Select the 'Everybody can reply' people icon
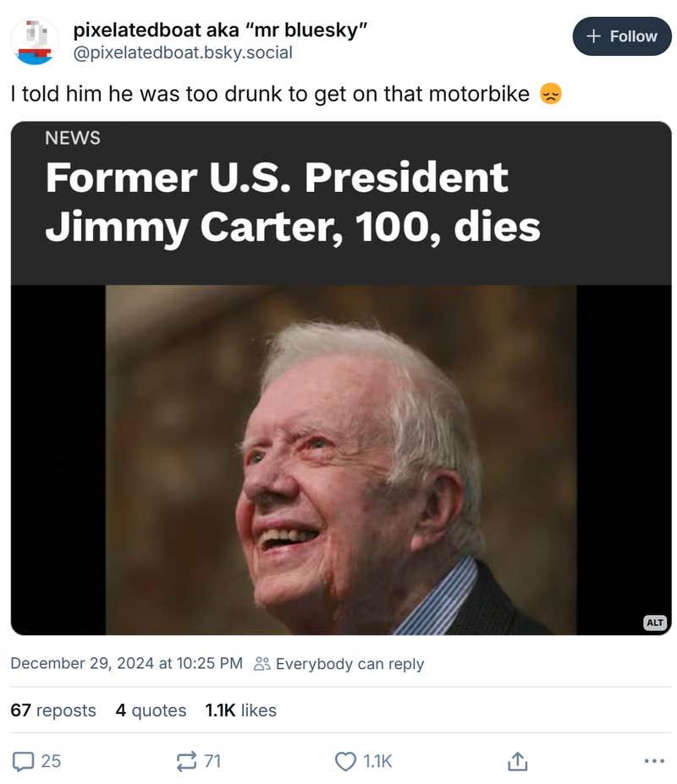 (x=262, y=664)
